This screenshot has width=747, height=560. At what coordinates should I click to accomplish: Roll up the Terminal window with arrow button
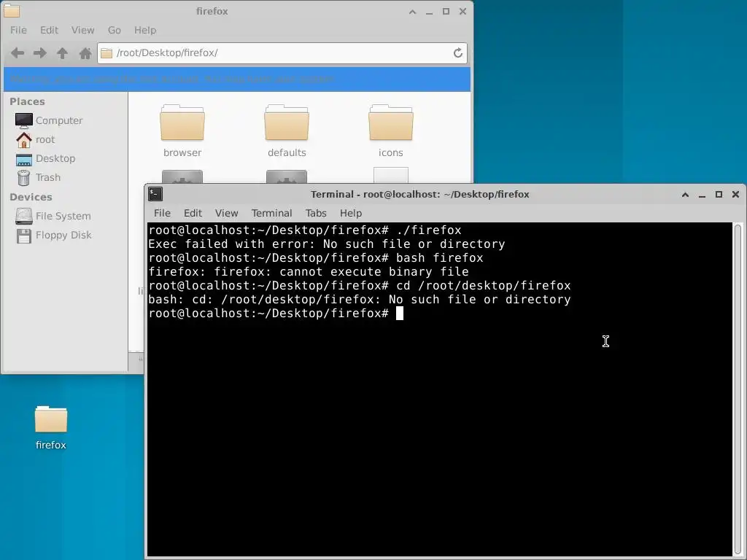[685, 194]
